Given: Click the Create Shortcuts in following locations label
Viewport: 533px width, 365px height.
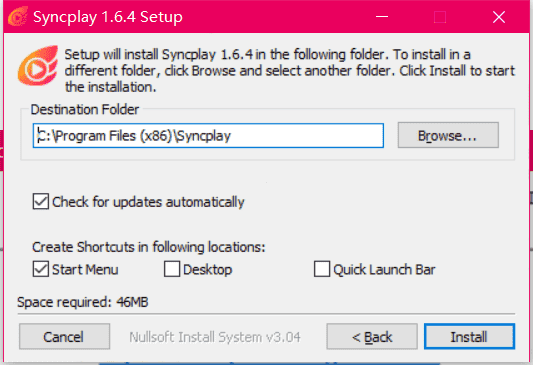Looking at the screenshot, I should coord(149,247).
